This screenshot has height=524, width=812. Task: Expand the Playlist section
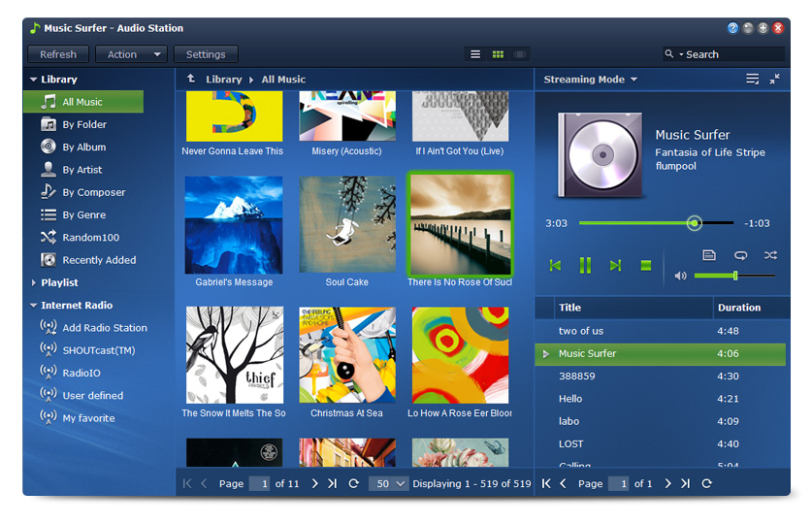pyautogui.click(x=34, y=282)
